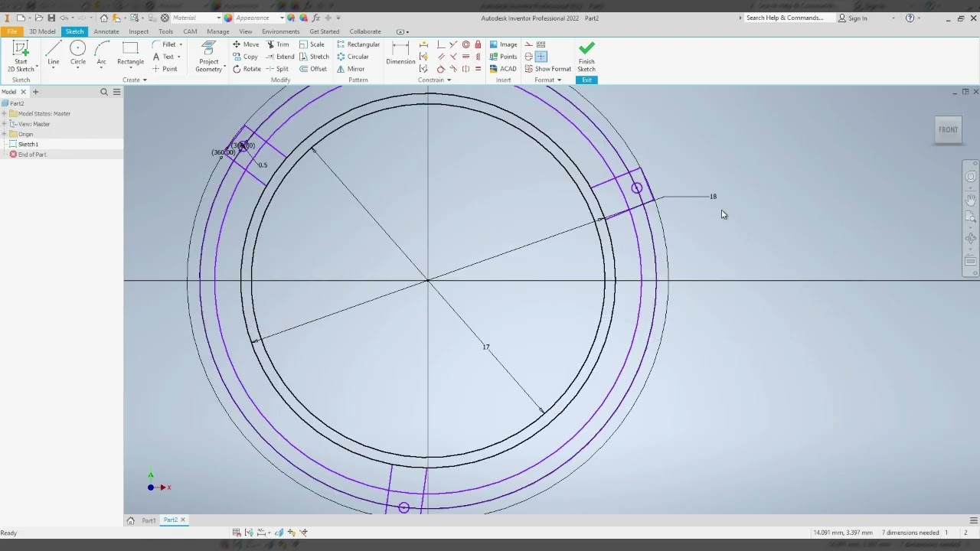
Task: Open the Environments ribbon tab
Action: click(280, 31)
